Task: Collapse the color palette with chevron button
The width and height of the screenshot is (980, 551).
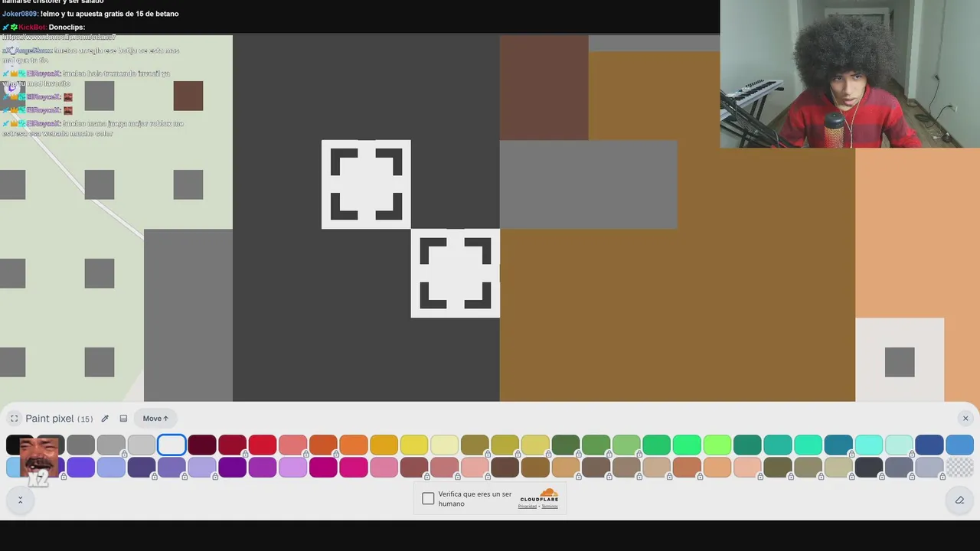Action: click(20, 500)
